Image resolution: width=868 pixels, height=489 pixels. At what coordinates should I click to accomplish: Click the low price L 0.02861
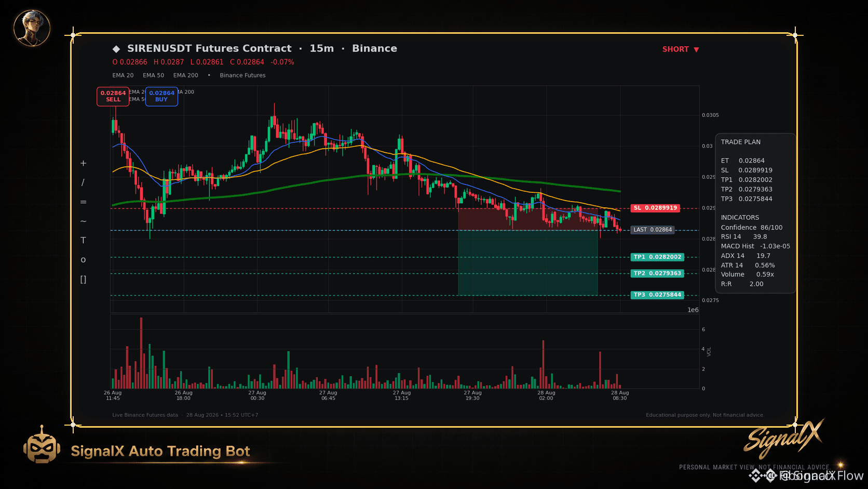click(x=207, y=62)
